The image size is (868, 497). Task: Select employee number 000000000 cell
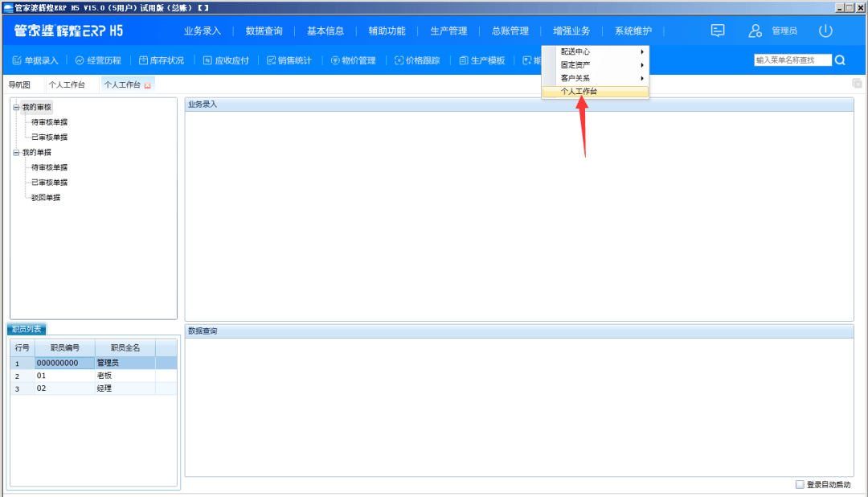coord(65,363)
